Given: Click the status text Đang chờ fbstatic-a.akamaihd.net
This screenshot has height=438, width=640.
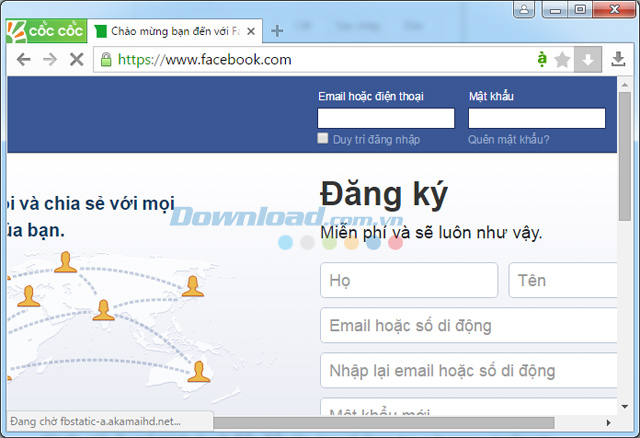Looking at the screenshot, I should tap(95, 421).
